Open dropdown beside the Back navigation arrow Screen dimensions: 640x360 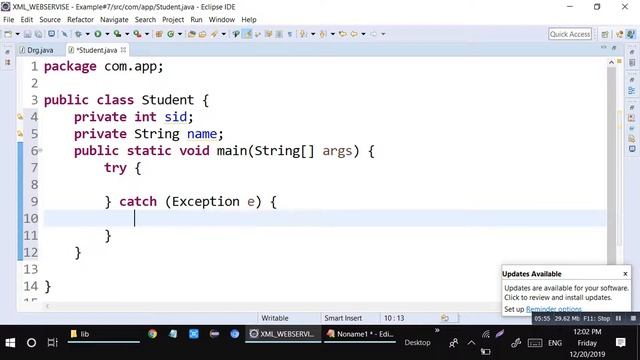pyautogui.click(x=363, y=34)
